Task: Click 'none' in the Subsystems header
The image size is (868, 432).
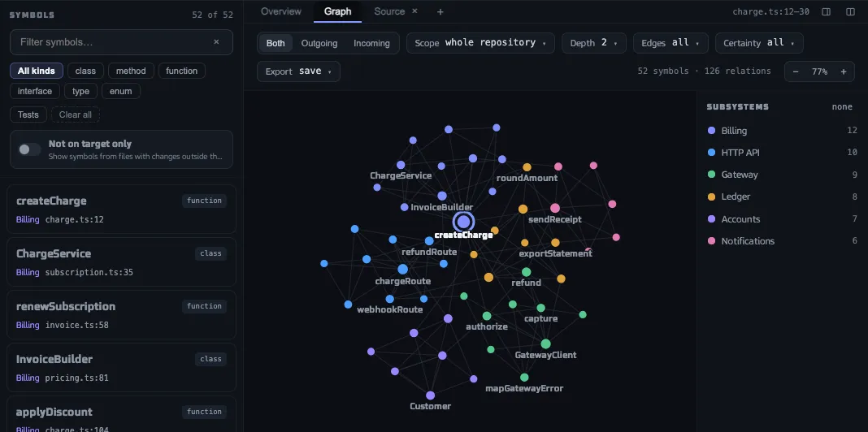Action: pyautogui.click(x=842, y=106)
